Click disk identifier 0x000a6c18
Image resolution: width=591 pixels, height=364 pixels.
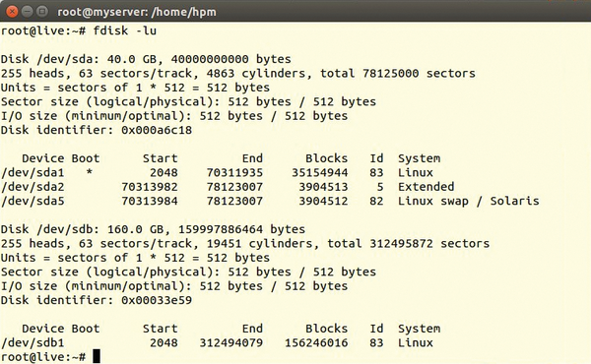coord(157,130)
